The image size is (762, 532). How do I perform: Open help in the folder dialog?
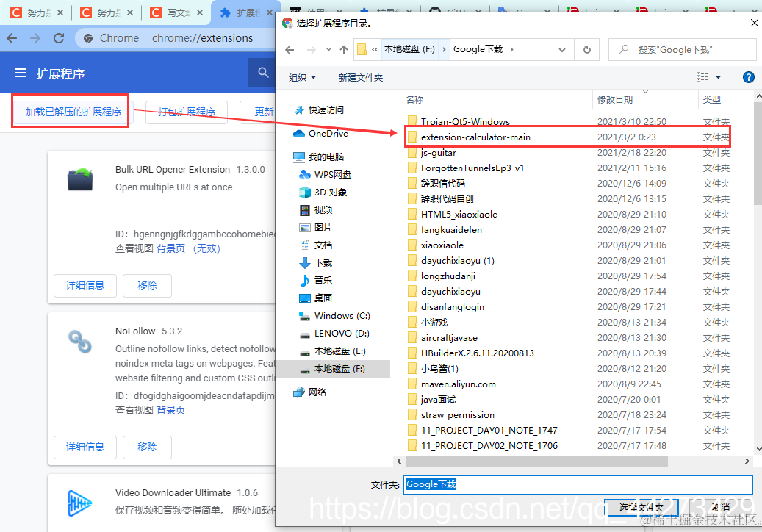(x=748, y=77)
